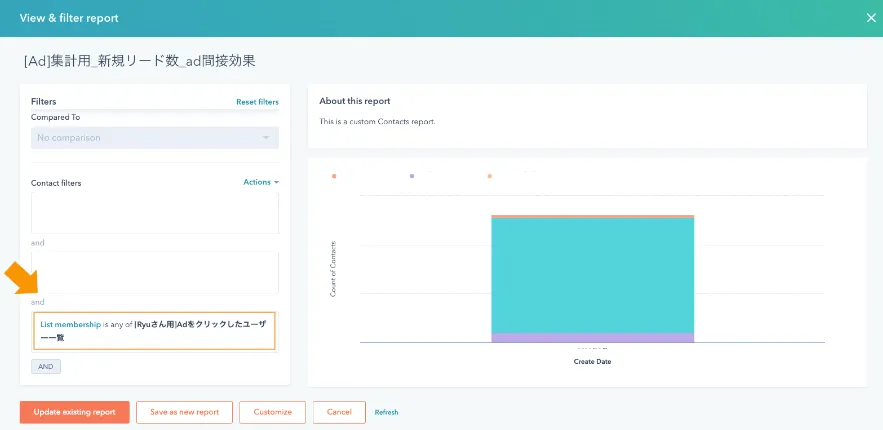Select the large teal bar segment

pos(592,275)
